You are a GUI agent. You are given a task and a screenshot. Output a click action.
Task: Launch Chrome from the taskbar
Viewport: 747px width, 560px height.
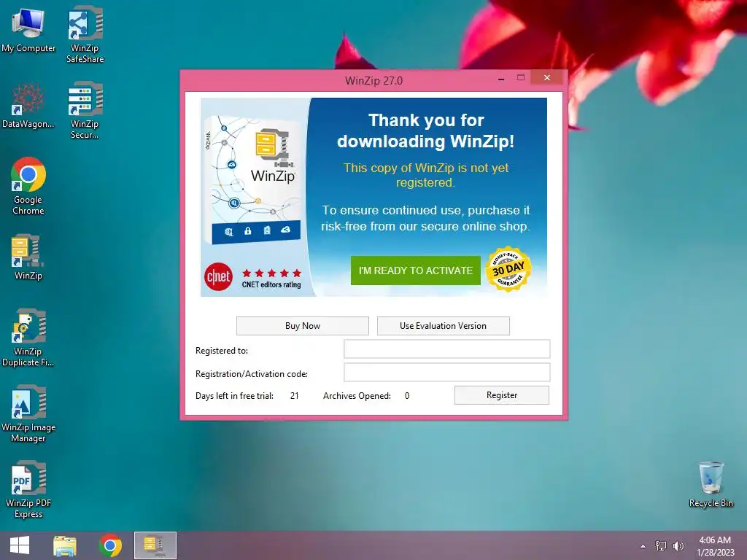coord(110,545)
